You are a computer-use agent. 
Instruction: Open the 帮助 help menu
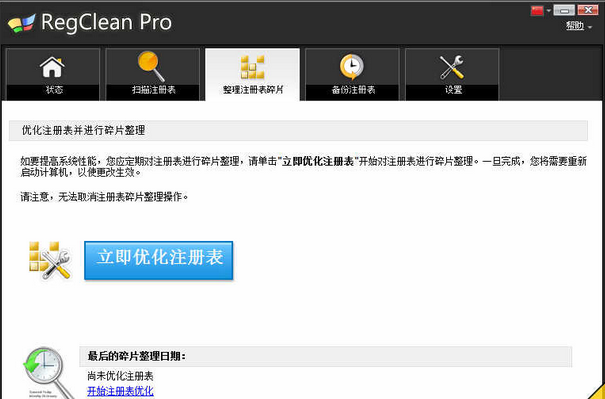[575, 26]
